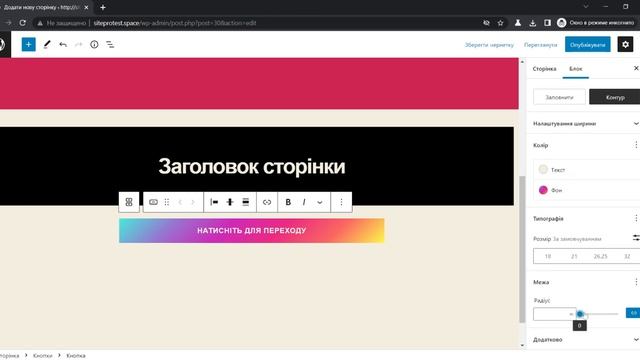Screen dimensions: 640x360
Task: Bookmark this page with star icon
Action: point(500,23)
